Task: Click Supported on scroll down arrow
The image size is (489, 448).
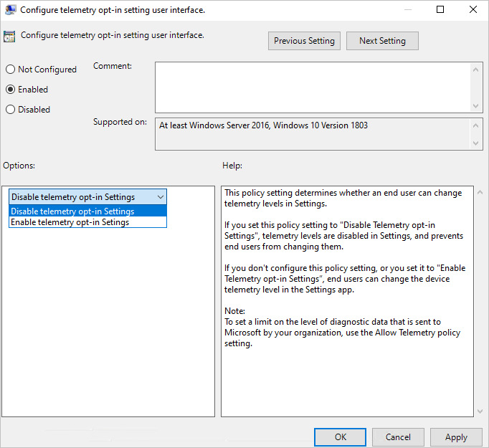Action: click(x=475, y=143)
